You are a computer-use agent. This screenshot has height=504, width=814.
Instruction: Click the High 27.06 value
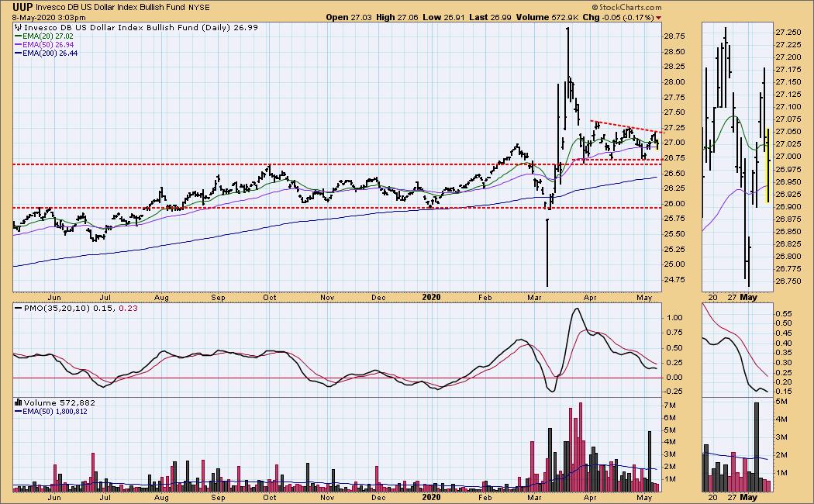pos(397,17)
